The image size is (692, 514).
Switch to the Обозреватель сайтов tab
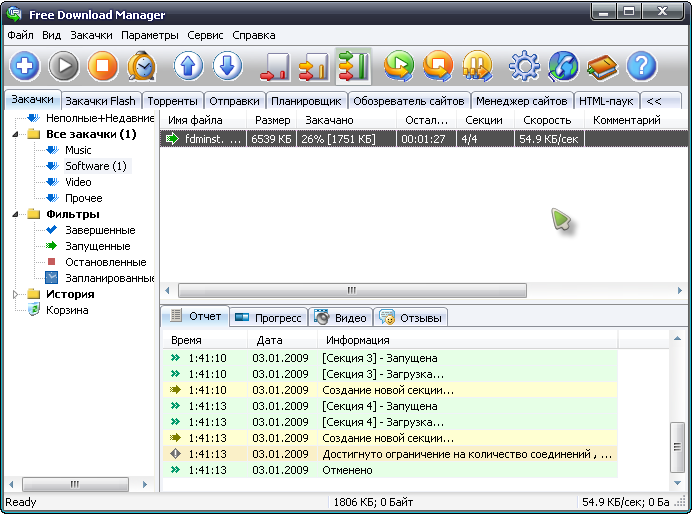409,101
